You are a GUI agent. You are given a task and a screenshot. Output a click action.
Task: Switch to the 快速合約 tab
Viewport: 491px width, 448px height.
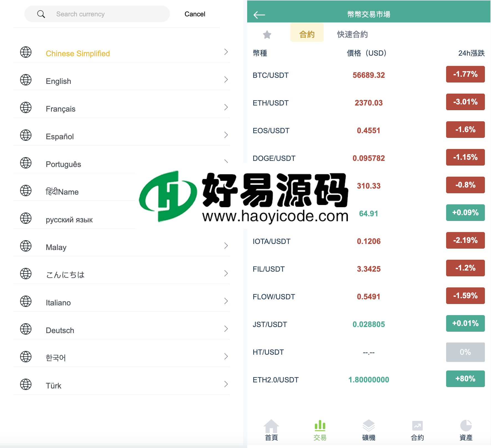tap(352, 34)
